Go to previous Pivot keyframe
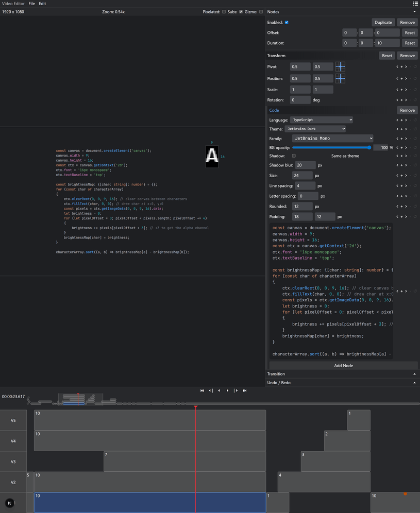The width and height of the screenshot is (420, 513). pyautogui.click(x=397, y=67)
